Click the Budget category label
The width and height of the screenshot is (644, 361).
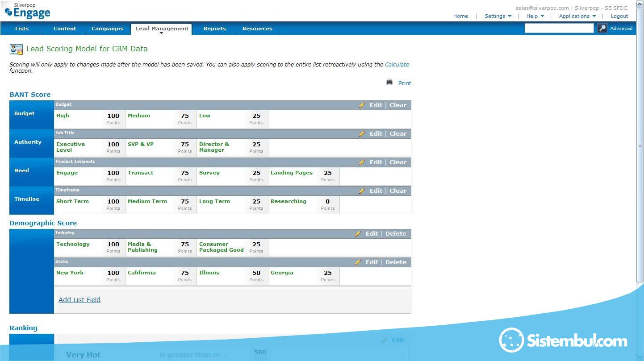pos(24,113)
